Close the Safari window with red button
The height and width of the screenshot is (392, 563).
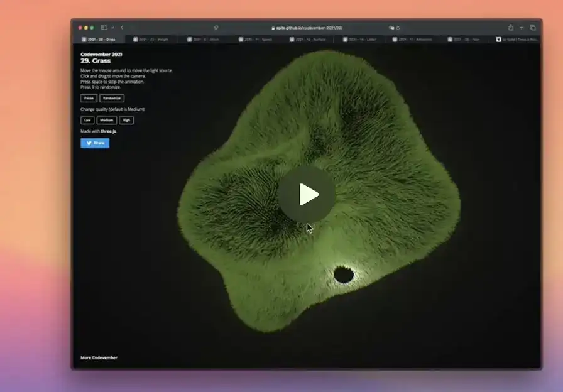(x=80, y=28)
